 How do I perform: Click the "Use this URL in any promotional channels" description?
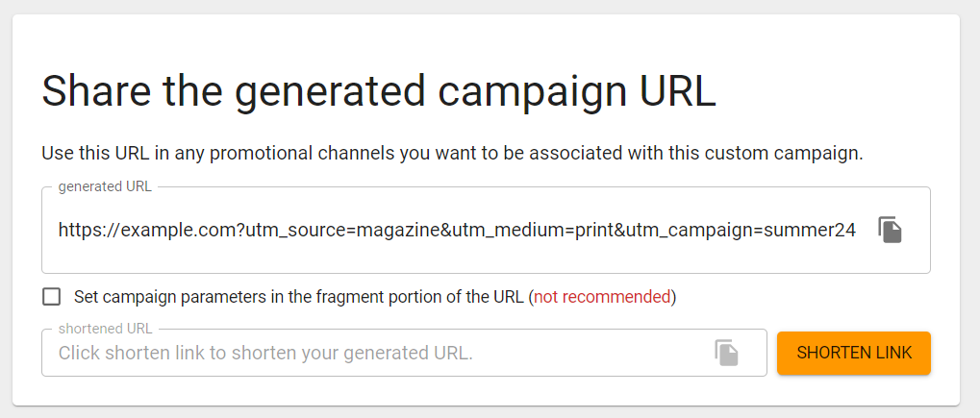point(453,153)
